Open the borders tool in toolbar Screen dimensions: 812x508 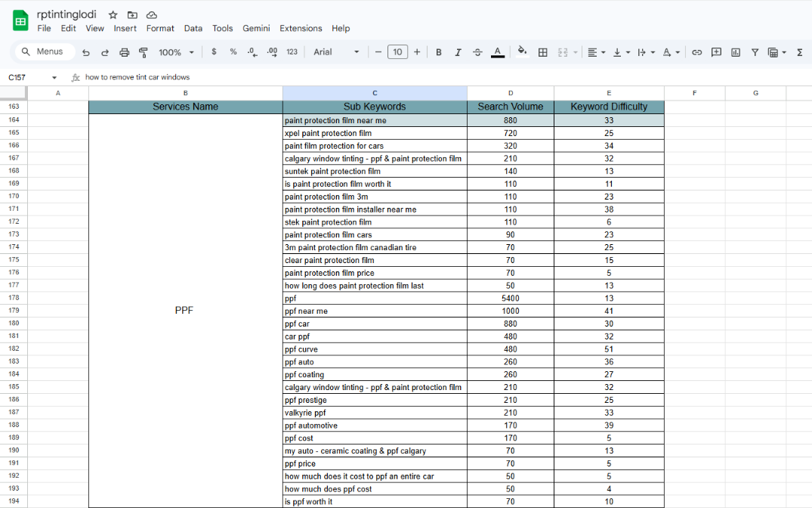[542, 52]
